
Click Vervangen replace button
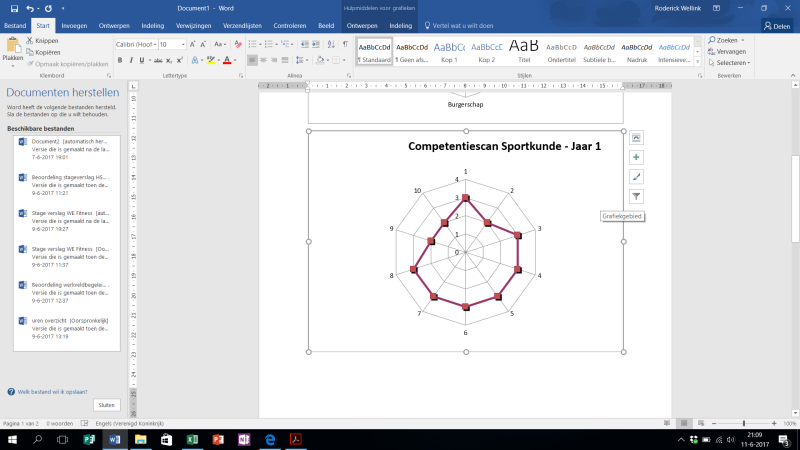click(727, 52)
